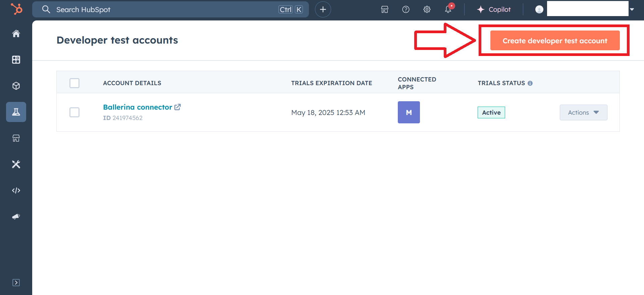Open the Ballerina connector link

pos(138,107)
